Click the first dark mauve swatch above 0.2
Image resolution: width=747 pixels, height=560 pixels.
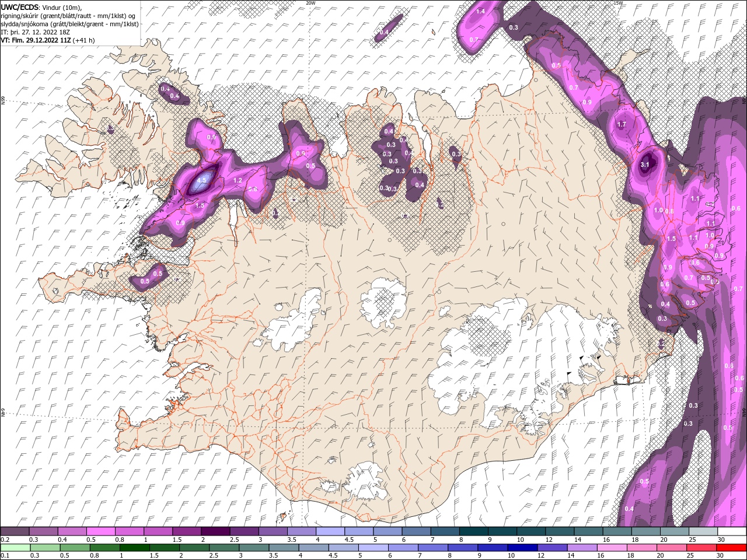pos(15,531)
